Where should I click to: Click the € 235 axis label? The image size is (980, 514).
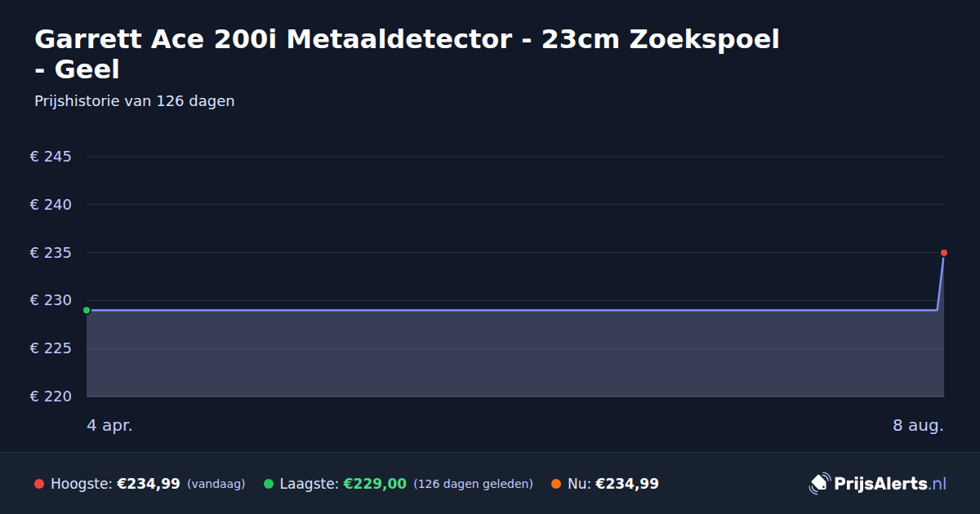click(51, 253)
